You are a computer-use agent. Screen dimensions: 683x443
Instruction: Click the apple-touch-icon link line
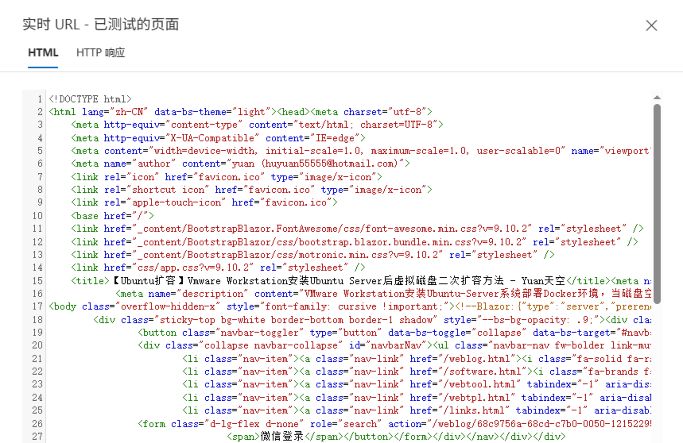(204, 203)
